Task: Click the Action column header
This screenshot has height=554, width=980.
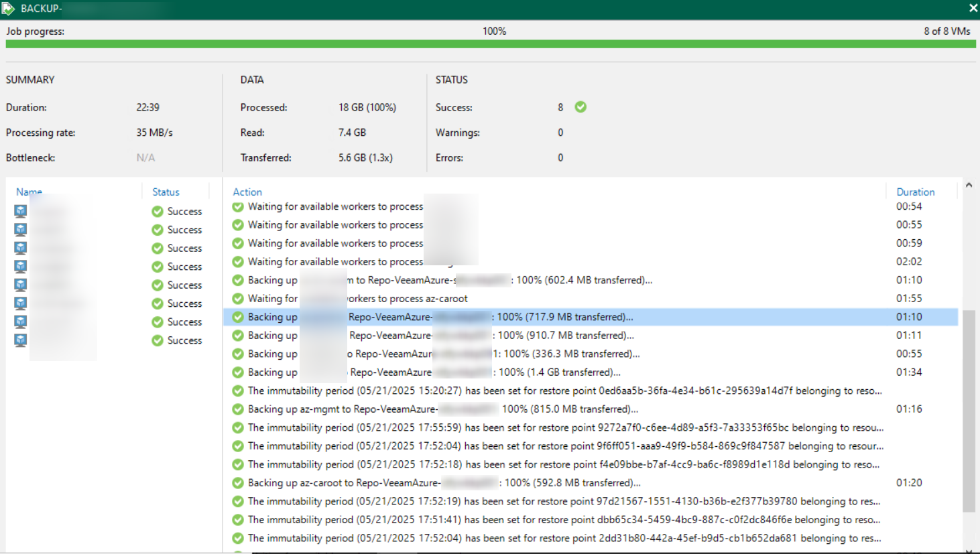Action: coord(247,192)
